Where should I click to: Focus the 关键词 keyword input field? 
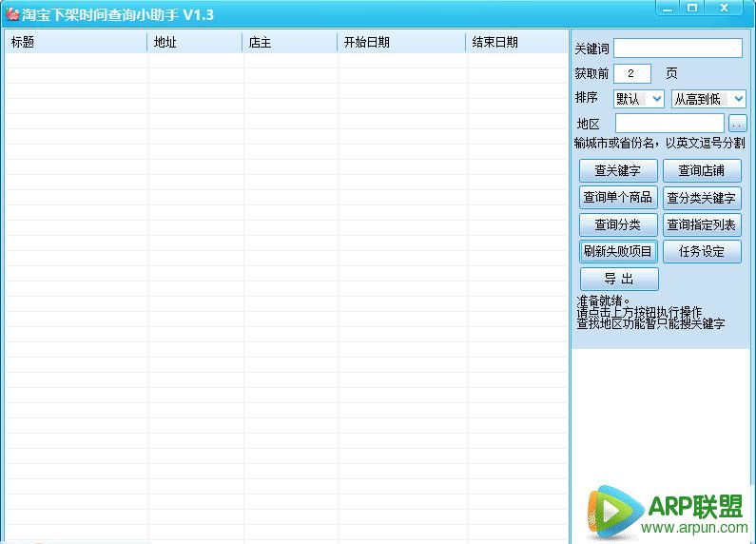[x=677, y=49]
